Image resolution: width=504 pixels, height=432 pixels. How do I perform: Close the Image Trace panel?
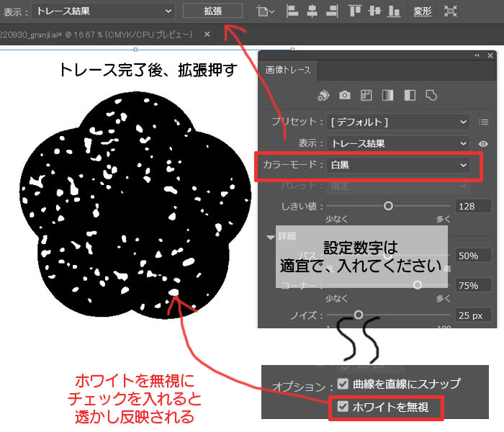pos(490,55)
